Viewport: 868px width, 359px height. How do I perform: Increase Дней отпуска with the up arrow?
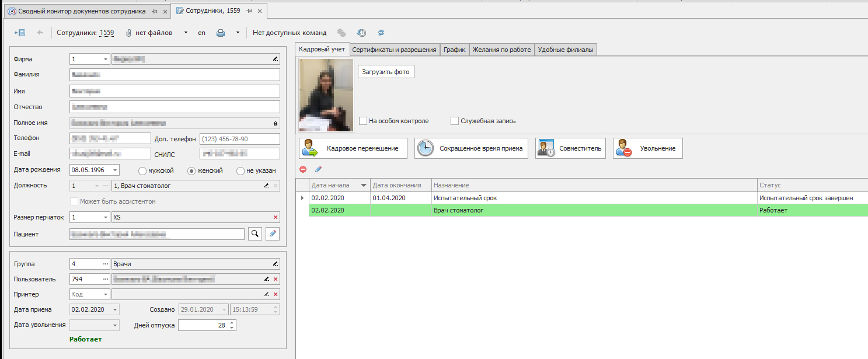point(232,323)
